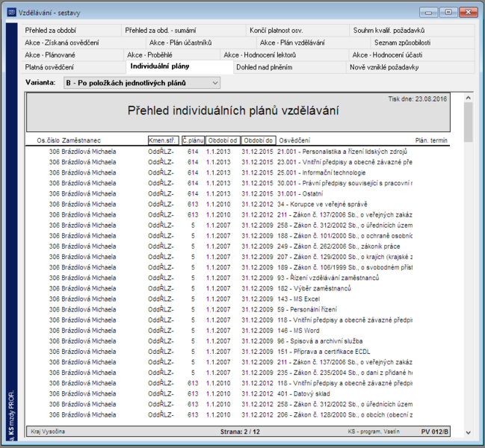Maximize the Vzdělávání - sestavy window
485x448 pixels.
tap(448, 13)
